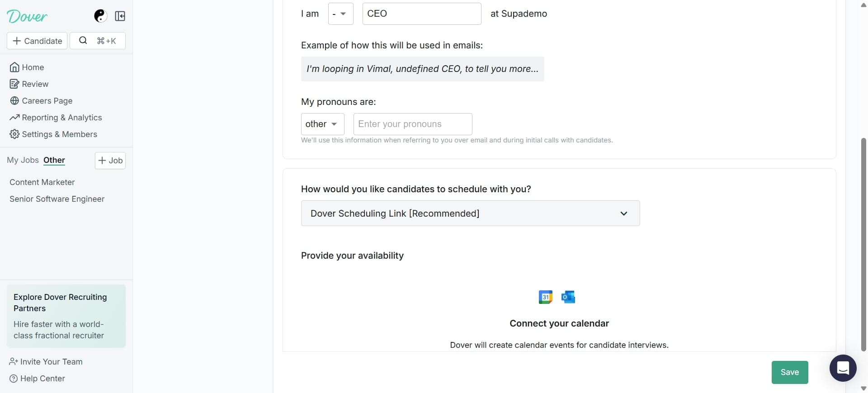This screenshot has width=868, height=393.
Task: Click the search magnifier icon
Action: point(83,41)
